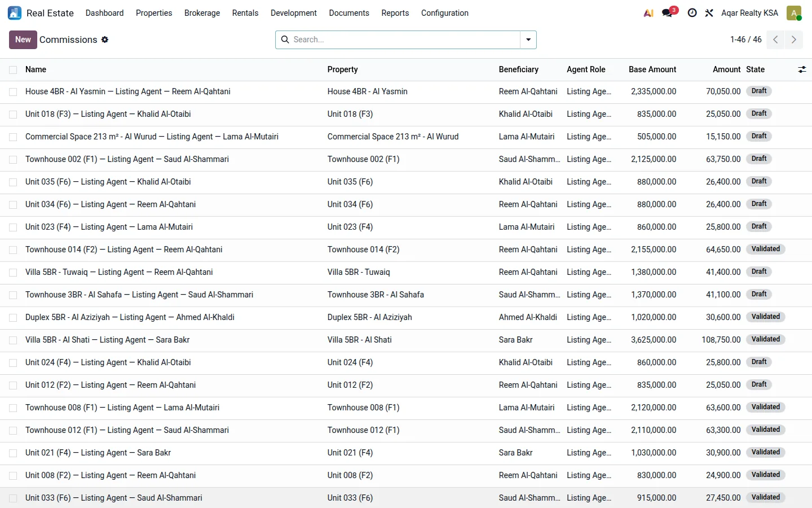Screen dimensions: 812x508
Task: Select all rows with header checkbox
Action: (13, 70)
